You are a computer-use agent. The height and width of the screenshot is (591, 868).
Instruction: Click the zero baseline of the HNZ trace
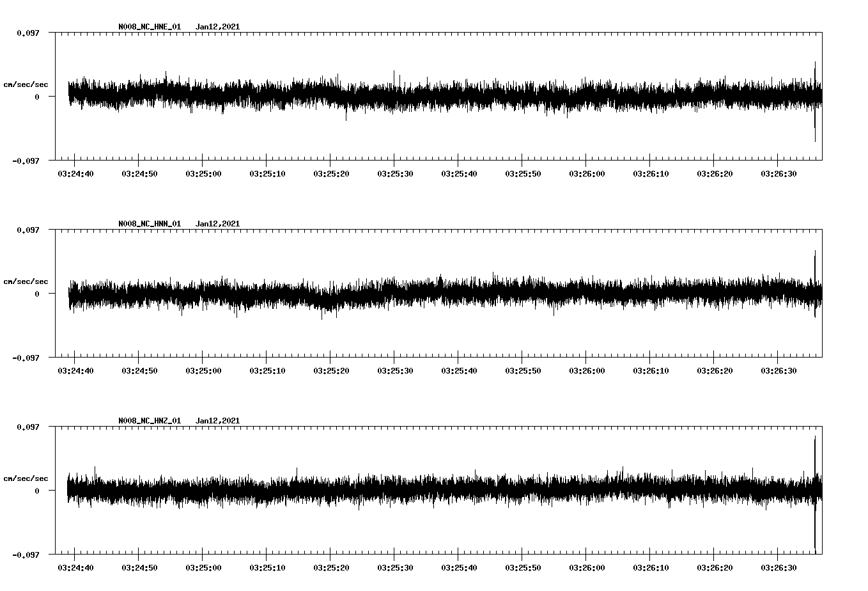(x=441, y=491)
